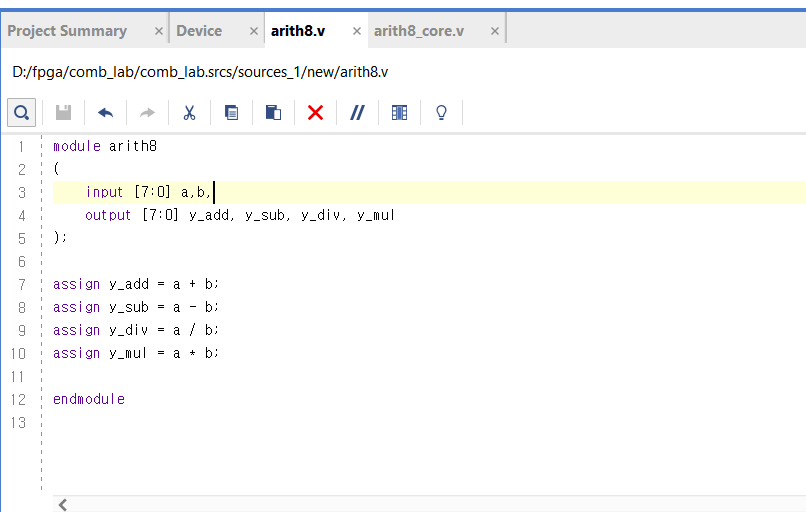806x512 pixels.
Task: Open the arith8_core.v tab
Action: tap(419, 31)
